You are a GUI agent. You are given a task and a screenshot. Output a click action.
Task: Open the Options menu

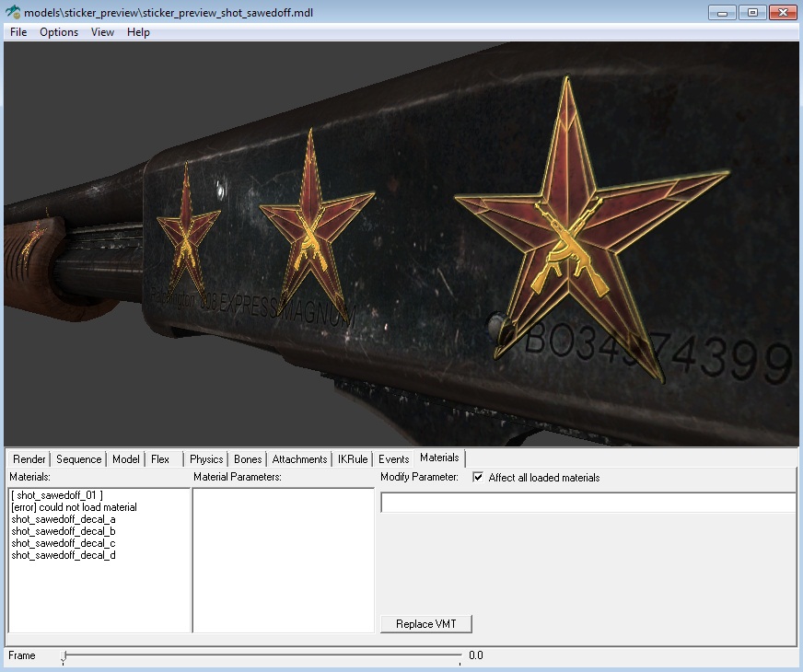[x=59, y=32]
